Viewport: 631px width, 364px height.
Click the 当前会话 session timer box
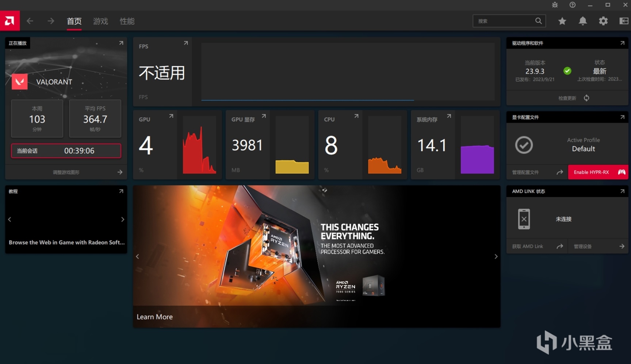(66, 151)
